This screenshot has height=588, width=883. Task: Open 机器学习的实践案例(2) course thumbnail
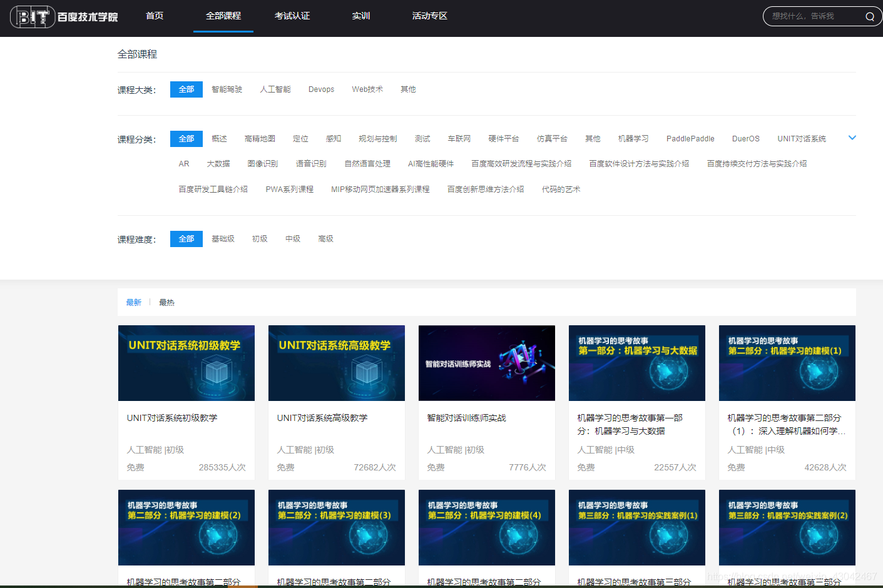click(787, 527)
